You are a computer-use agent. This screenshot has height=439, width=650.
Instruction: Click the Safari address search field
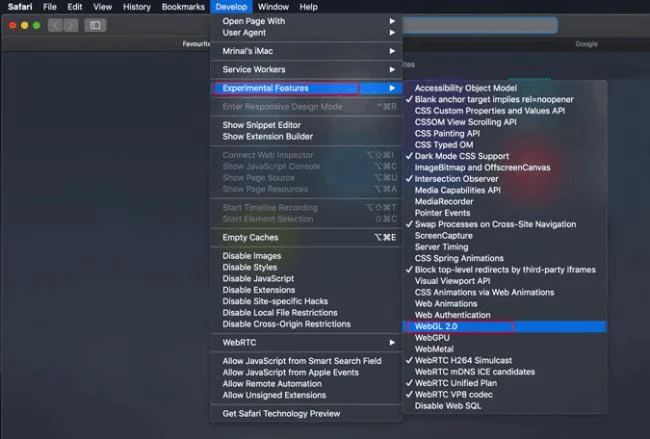pos(480,25)
